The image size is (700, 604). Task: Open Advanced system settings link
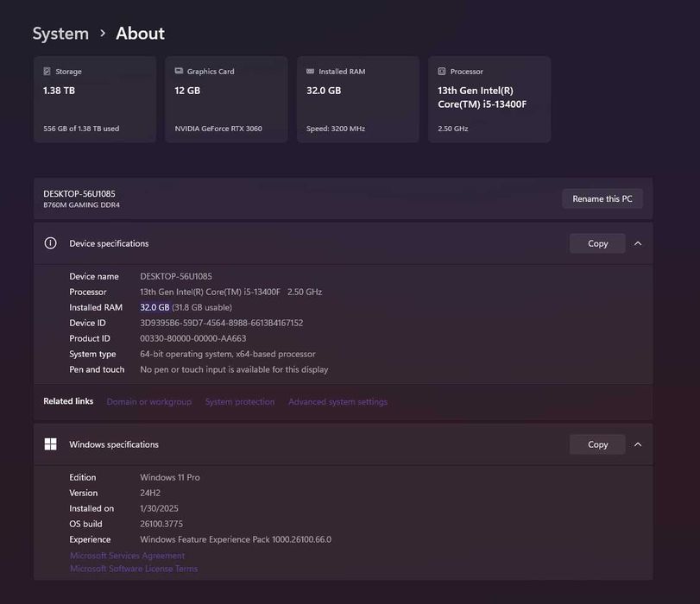point(337,402)
